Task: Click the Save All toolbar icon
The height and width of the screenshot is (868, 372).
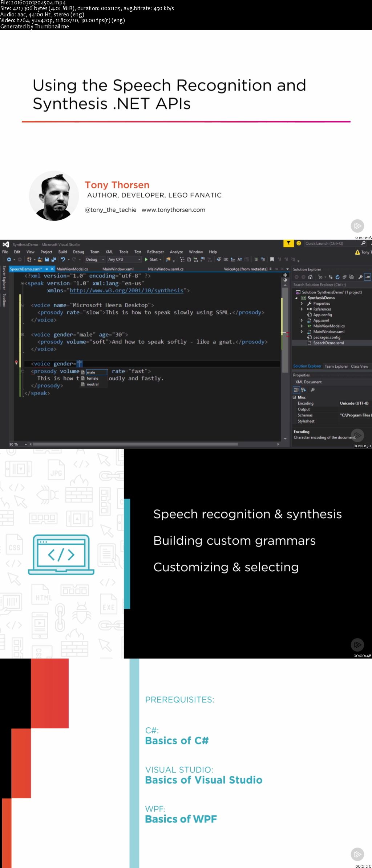Action: (x=53, y=259)
